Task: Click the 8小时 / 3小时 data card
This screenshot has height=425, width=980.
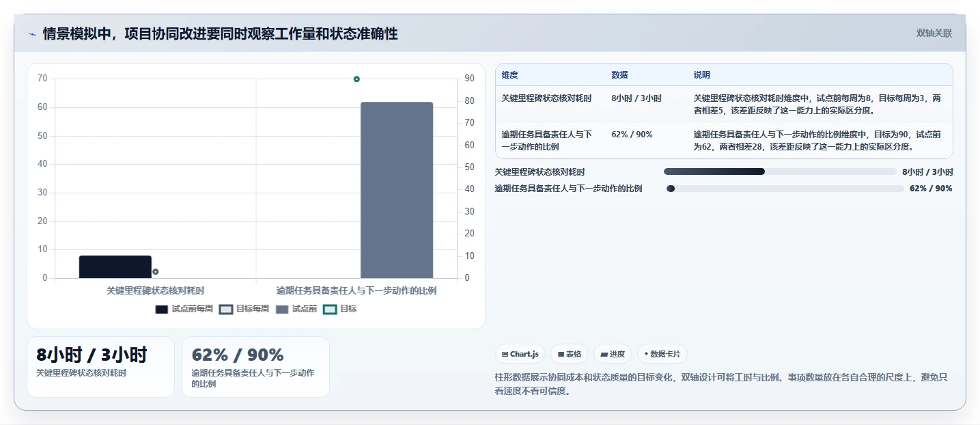Action: (x=100, y=367)
